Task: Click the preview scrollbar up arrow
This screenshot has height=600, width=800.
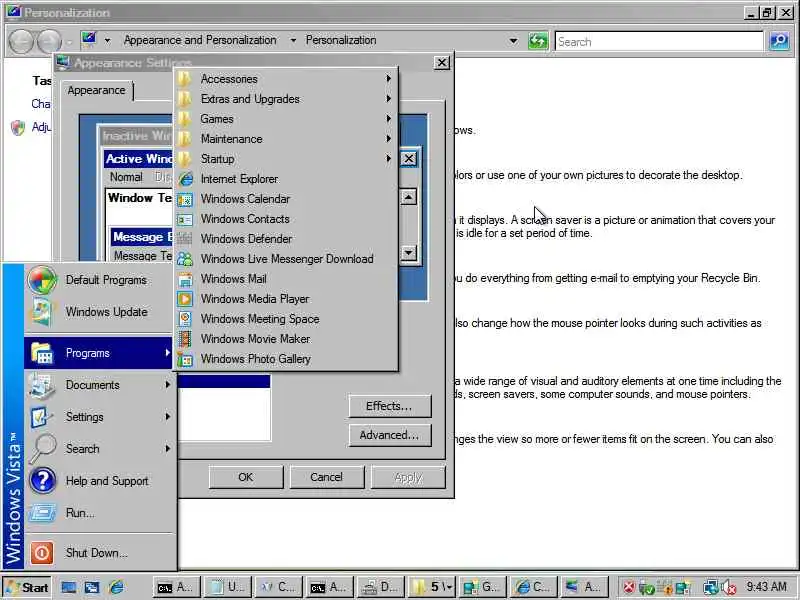Action: coord(409,197)
